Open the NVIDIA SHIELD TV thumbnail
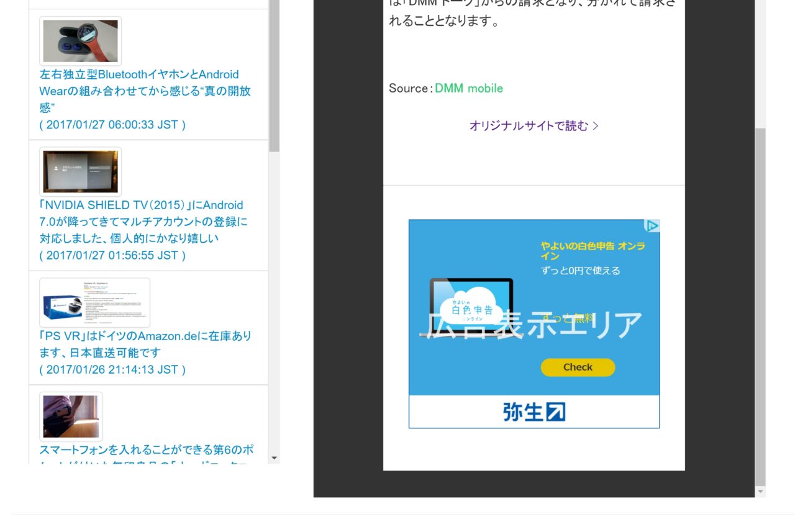 [80, 171]
